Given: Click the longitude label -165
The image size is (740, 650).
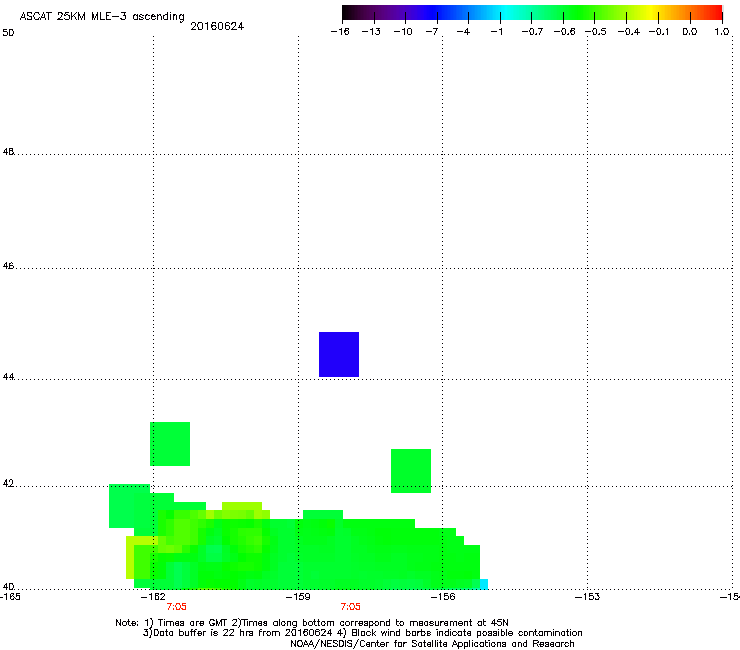Looking at the screenshot, I should 10,597.
